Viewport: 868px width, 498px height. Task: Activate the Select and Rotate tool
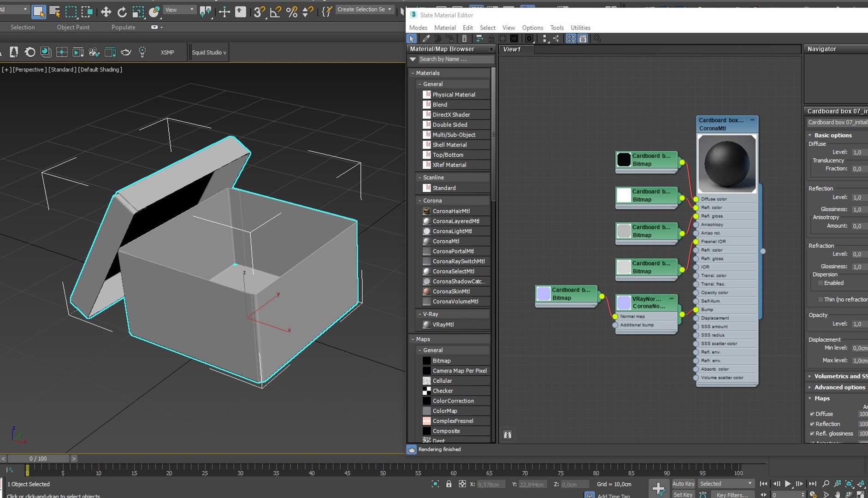[122, 11]
